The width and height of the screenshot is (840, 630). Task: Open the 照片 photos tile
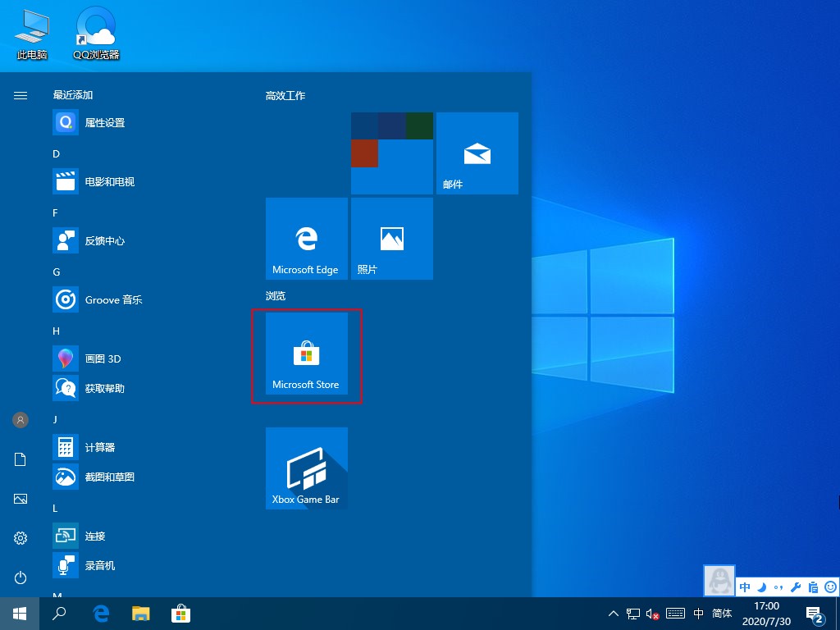(391, 238)
